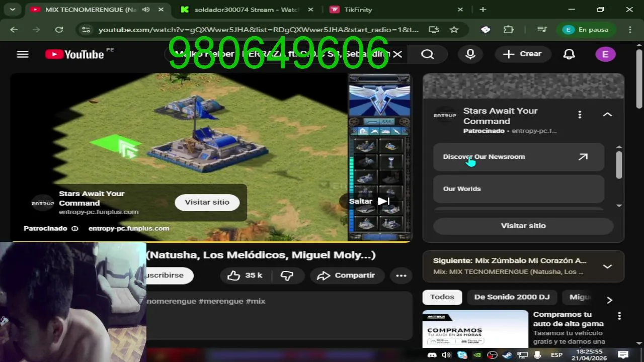
Task: Click Visitar sitio in the side ad panel
Action: (x=523, y=226)
